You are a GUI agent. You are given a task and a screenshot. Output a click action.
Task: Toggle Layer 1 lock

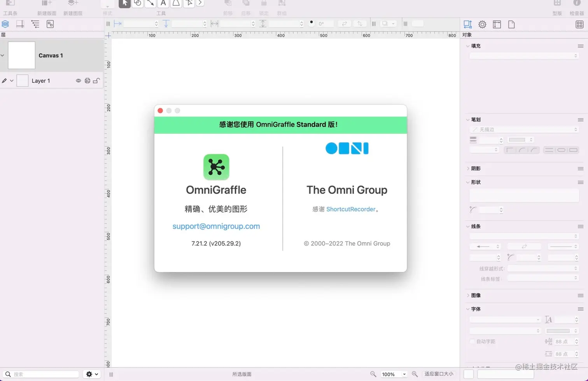[96, 81]
